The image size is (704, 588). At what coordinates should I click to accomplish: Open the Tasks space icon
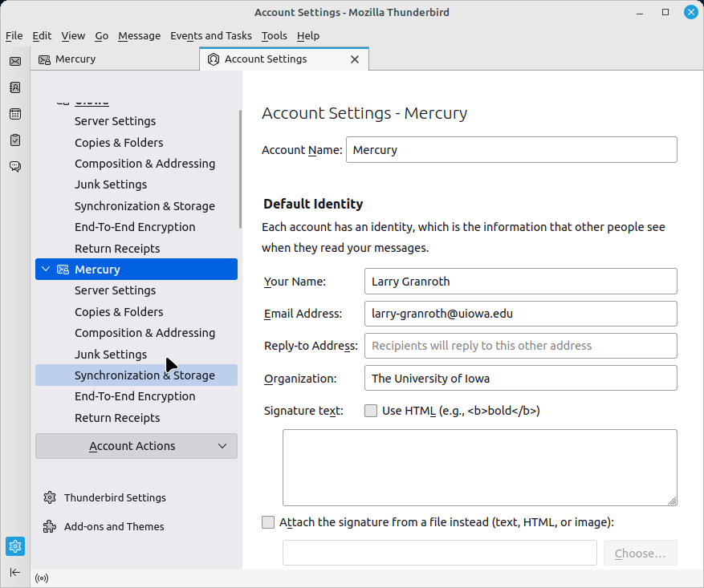[x=15, y=140]
